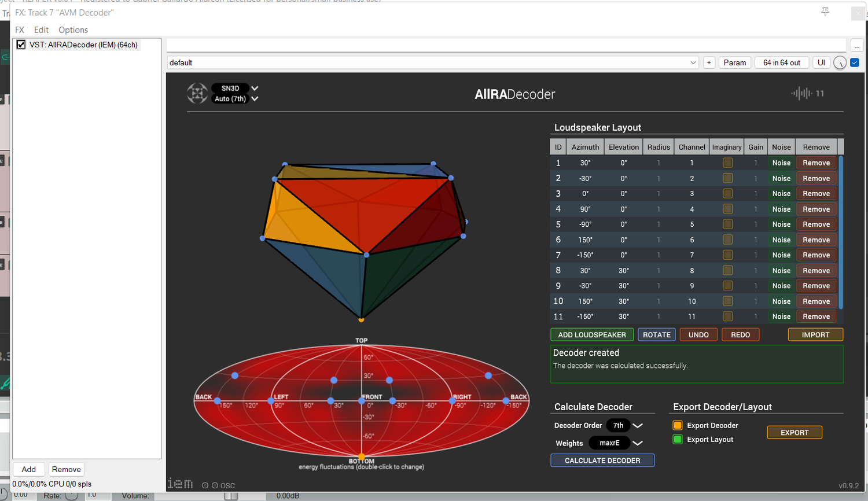Click the Channel column header
Image resolution: width=868 pixels, height=501 pixels.
coord(692,147)
